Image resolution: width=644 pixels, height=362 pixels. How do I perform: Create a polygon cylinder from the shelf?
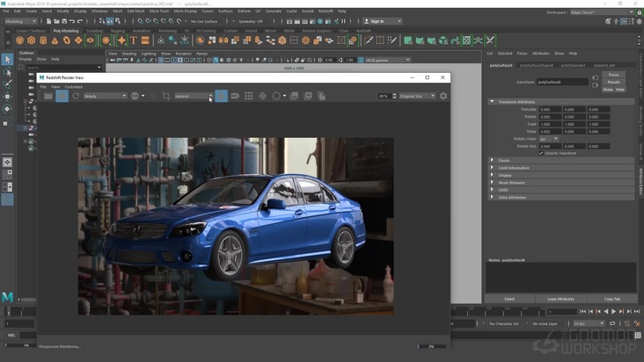(x=43, y=40)
